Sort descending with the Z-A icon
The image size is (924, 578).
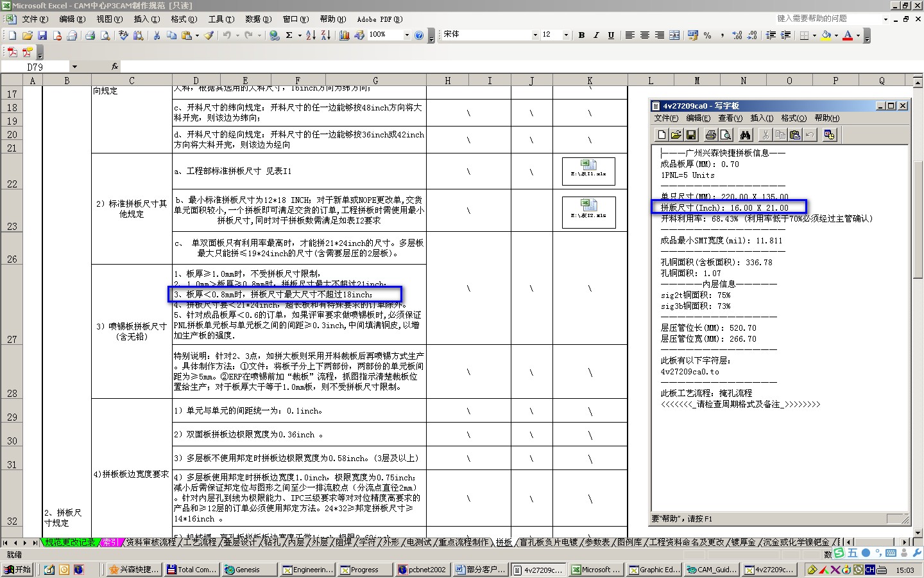(x=326, y=35)
